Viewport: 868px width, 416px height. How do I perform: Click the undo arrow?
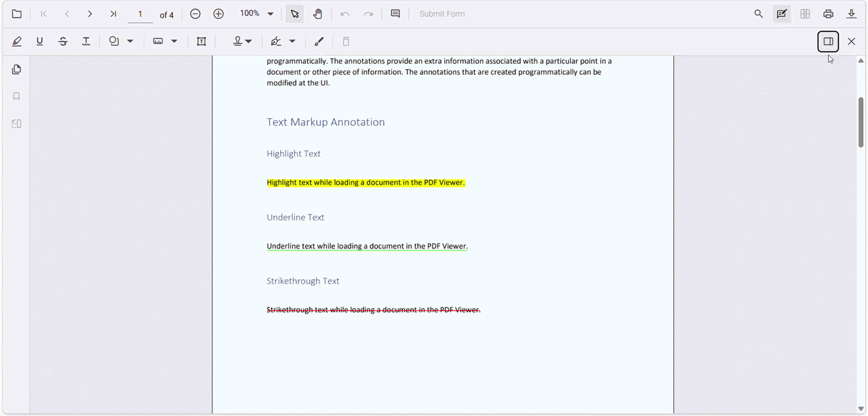(x=345, y=14)
